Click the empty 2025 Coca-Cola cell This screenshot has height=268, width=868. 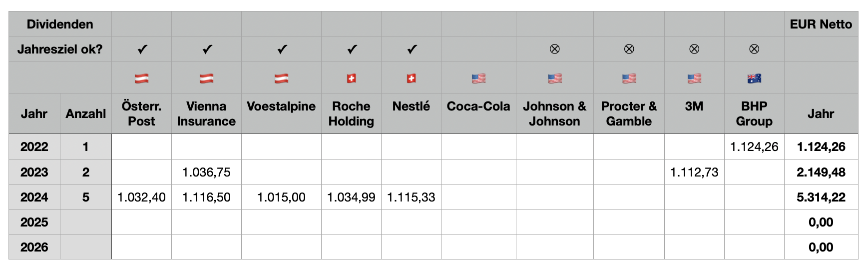click(x=478, y=222)
